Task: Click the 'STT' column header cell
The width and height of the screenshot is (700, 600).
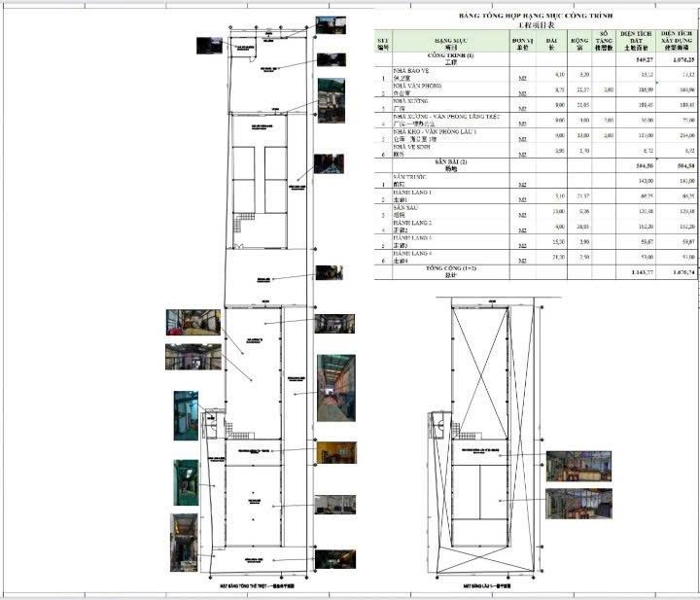Action: click(x=383, y=41)
